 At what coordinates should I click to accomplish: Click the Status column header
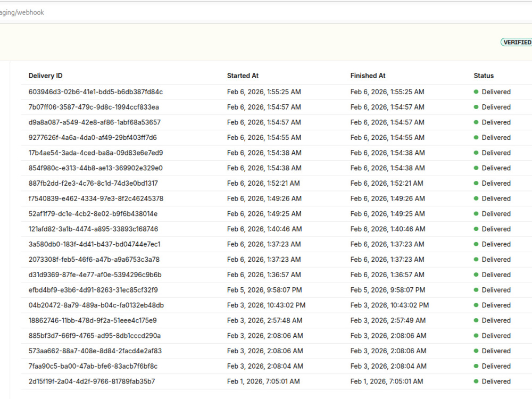[484, 76]
